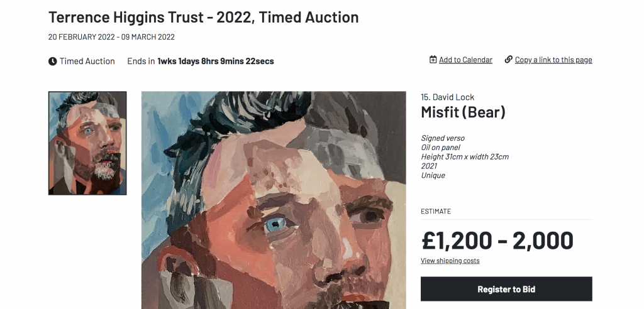644x309 pixels.
Task: Click the countdown timer showing time remaining
Action: tap(216, 62)
